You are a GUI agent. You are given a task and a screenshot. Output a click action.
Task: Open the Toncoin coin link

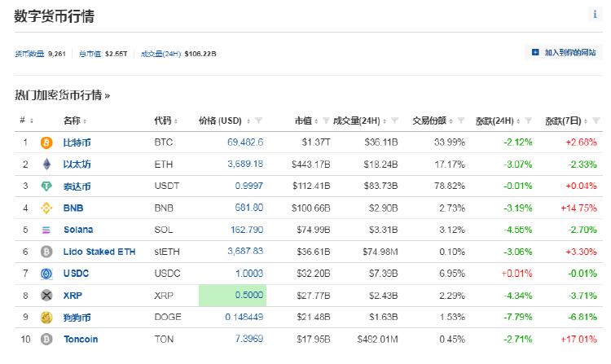(80, 339)
